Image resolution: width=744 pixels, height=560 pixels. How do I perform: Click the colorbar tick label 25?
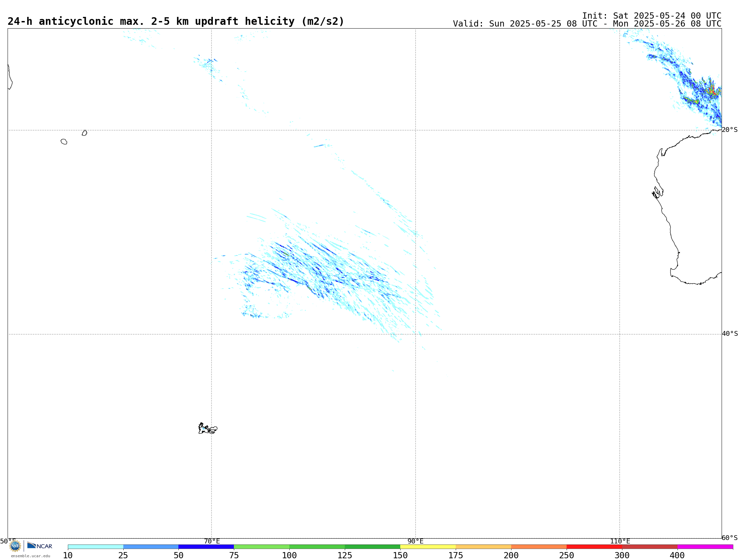point(123,555)
